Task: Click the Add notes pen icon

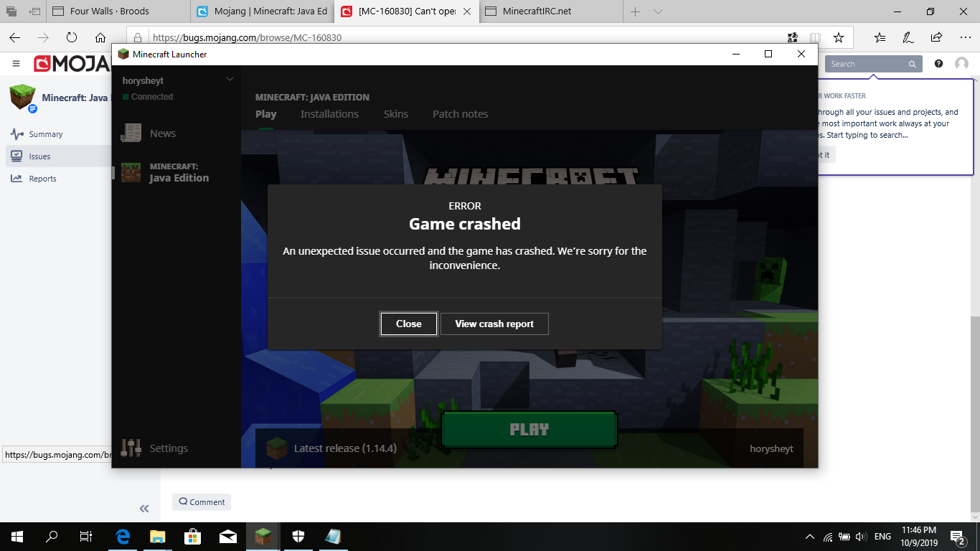Action: tap(908, 37)
